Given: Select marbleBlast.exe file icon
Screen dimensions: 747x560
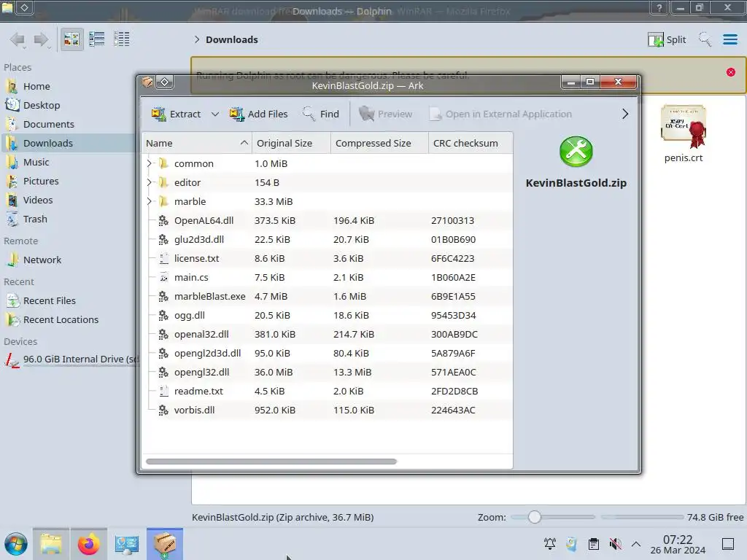Looking at the screenshot, I should point(163,297).
